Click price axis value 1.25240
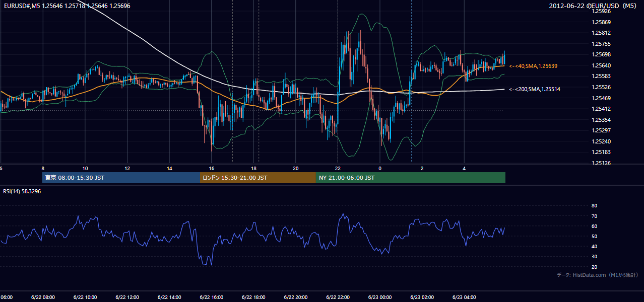The image size is (644, 302). click(602, 141)
